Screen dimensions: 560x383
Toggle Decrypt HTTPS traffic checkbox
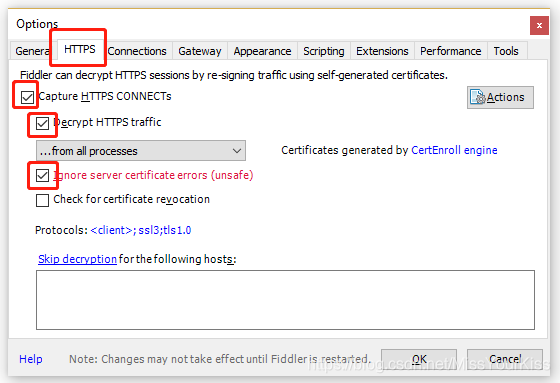(x=42, y=123)
